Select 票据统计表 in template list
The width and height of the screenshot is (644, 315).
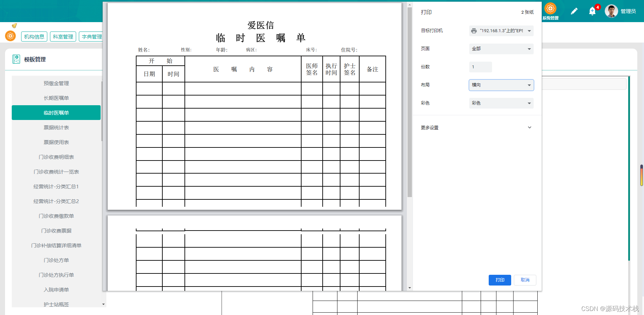(x=56, y=128)
